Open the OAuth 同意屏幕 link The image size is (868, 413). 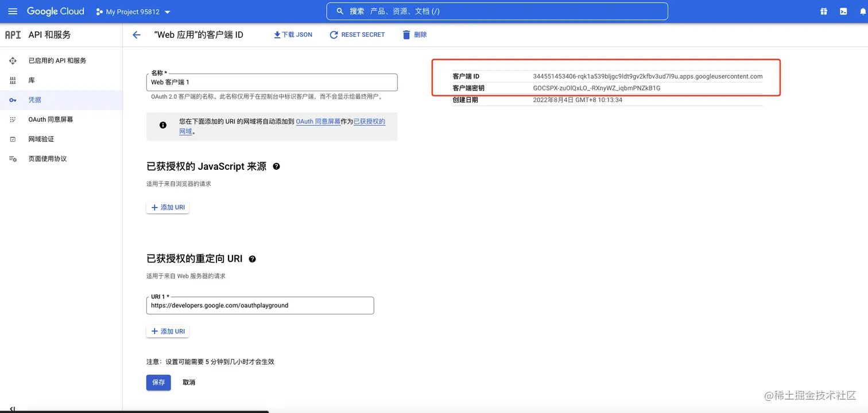point(318,122)
